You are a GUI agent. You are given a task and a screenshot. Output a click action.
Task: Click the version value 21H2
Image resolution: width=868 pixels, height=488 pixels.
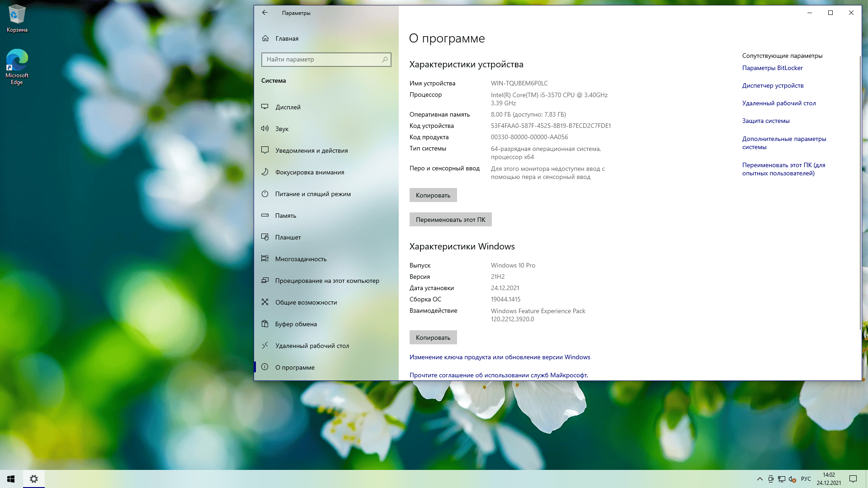click(x=498, y=277)
